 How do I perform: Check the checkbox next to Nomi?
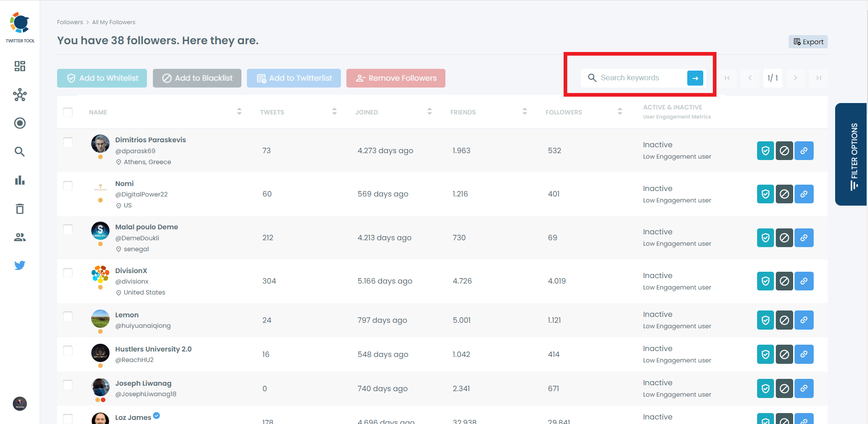(x=68, y=186)
